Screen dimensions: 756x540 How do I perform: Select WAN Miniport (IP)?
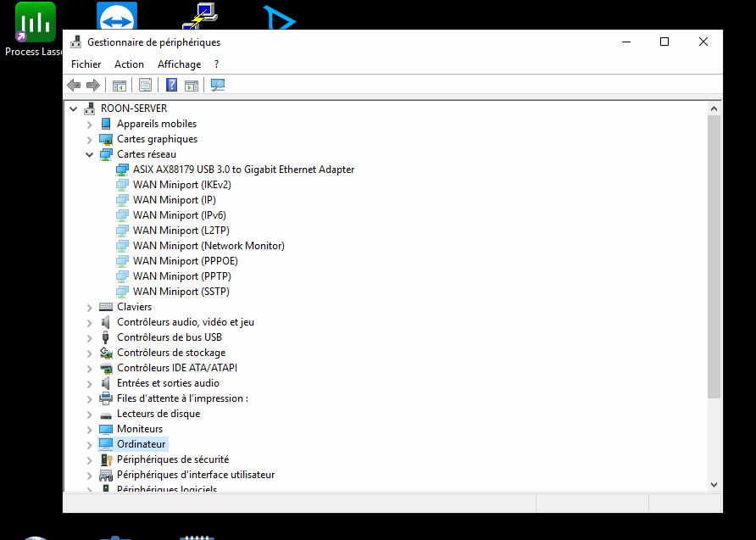(x=174, y=199)
